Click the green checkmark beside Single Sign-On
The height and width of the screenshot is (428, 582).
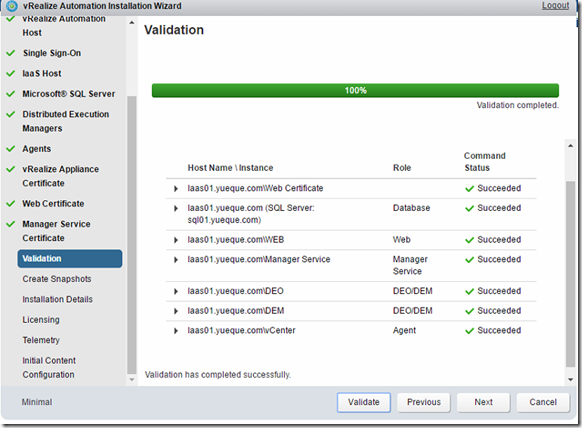point(11,53)
